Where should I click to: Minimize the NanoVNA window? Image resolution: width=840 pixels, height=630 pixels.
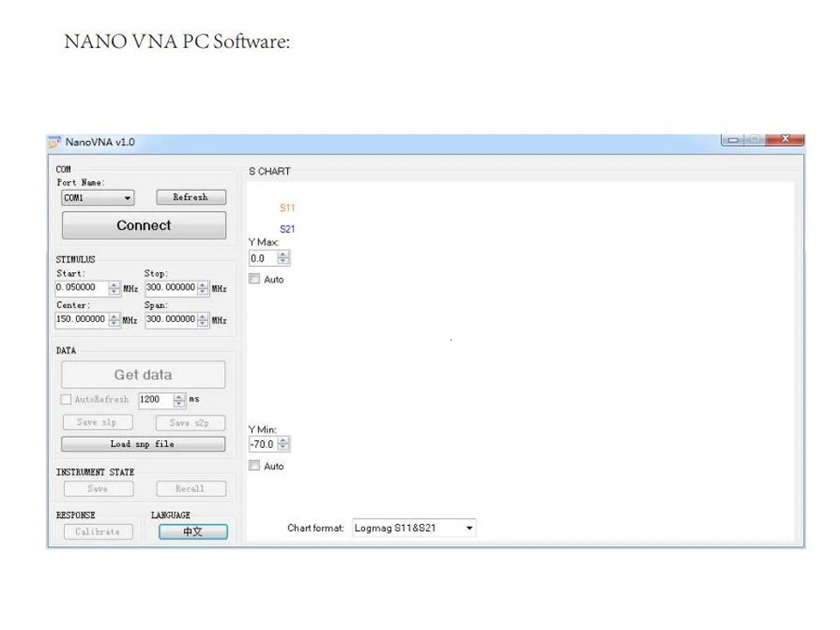click(733, 140)
